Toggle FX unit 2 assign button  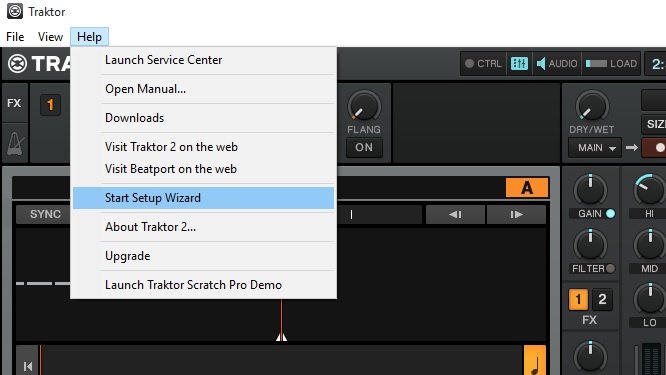(x=602, y=299)
